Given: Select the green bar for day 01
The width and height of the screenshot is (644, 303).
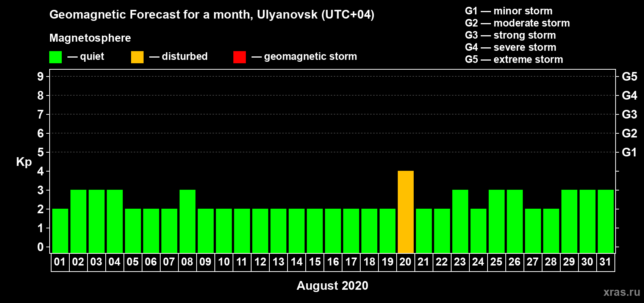Looking at the screenshot, I should click(x=60, y=231).
